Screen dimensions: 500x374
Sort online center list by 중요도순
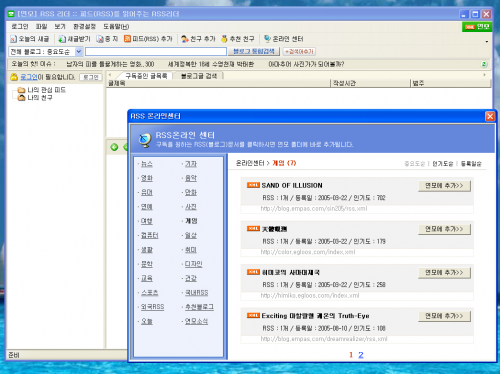pos(415,164)
